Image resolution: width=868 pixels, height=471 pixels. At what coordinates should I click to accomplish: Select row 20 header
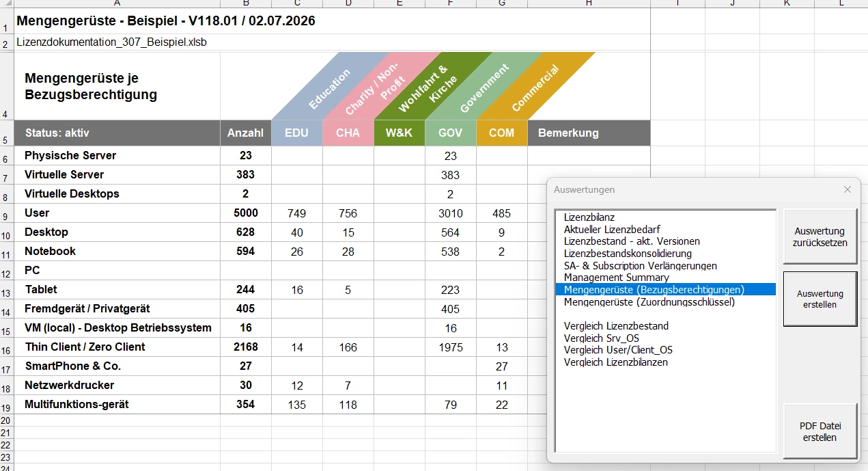(x=6, y=420)
